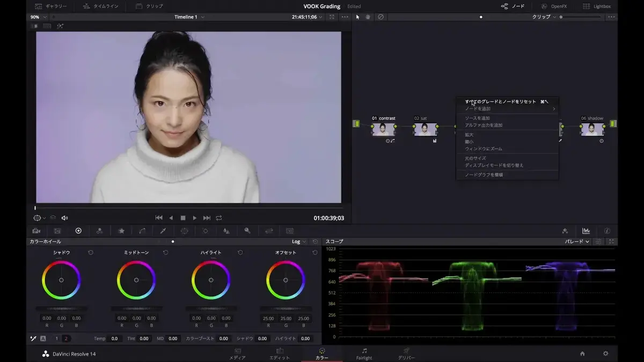Open the パレード scope dropdown
This screenshot has width=644, height=362.
click(x=575, y=241)
